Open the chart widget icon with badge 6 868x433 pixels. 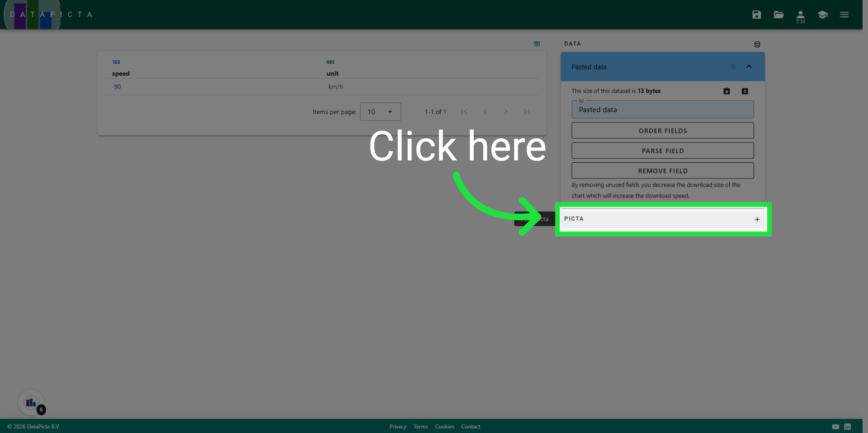pos(30,402)
